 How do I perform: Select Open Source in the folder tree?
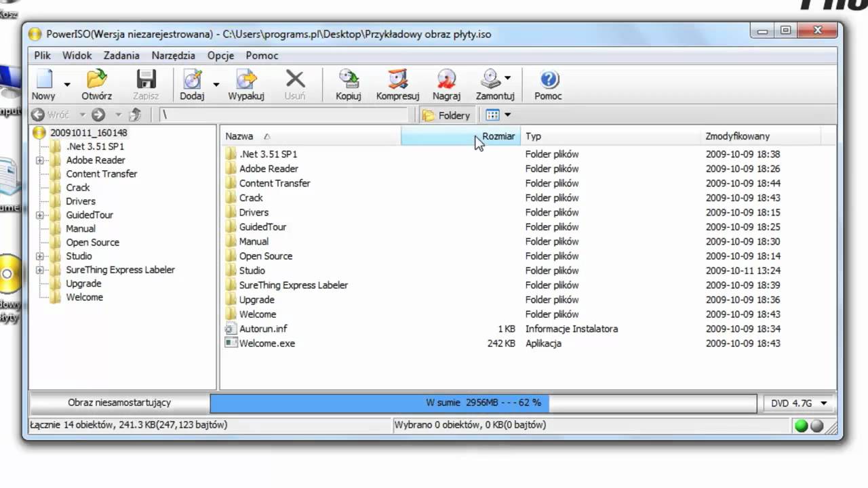(x=93, y=242)
